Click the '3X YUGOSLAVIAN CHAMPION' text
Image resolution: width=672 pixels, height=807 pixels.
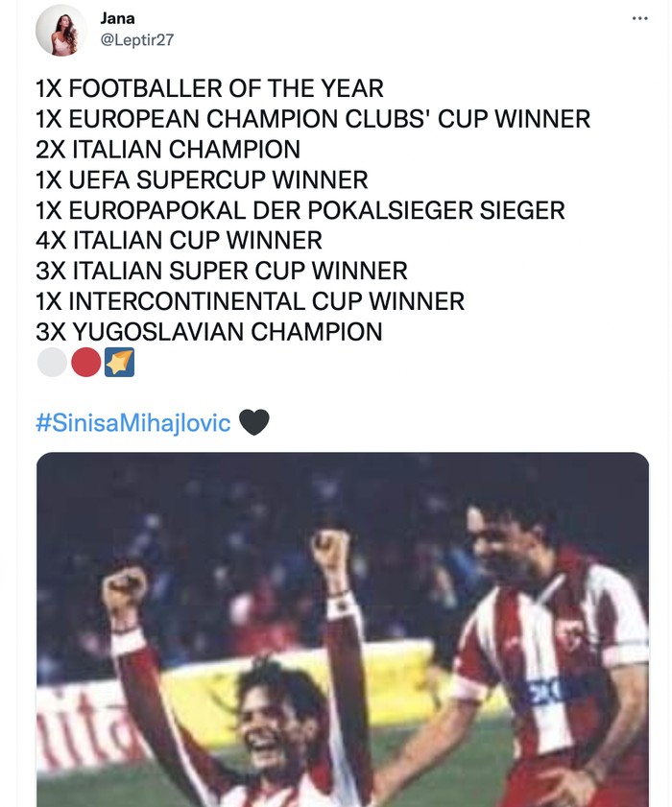tap(209, 332)
